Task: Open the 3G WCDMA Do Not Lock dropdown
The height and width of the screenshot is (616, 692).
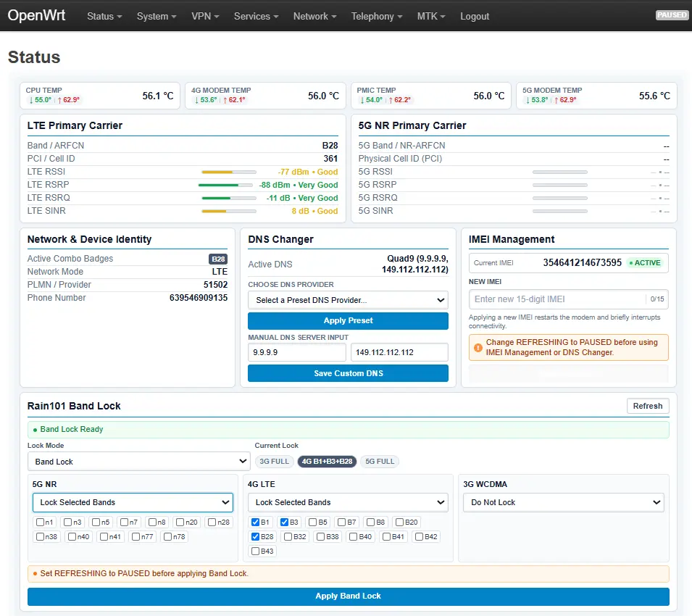Action: (564, 503)
